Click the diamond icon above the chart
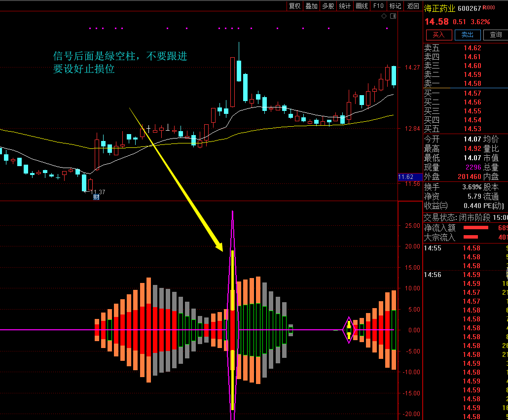Screen dimensions: 508x420 point(384,16)
